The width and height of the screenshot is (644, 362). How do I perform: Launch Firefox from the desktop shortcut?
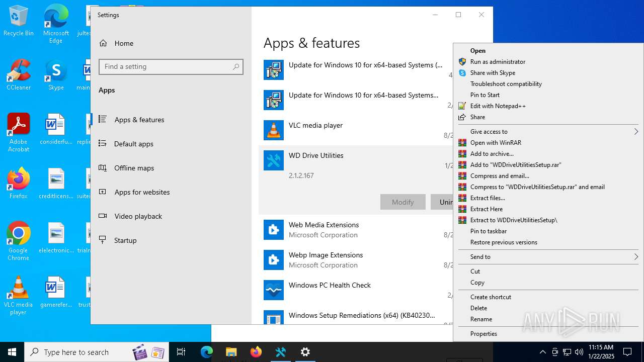click(18, 183)
